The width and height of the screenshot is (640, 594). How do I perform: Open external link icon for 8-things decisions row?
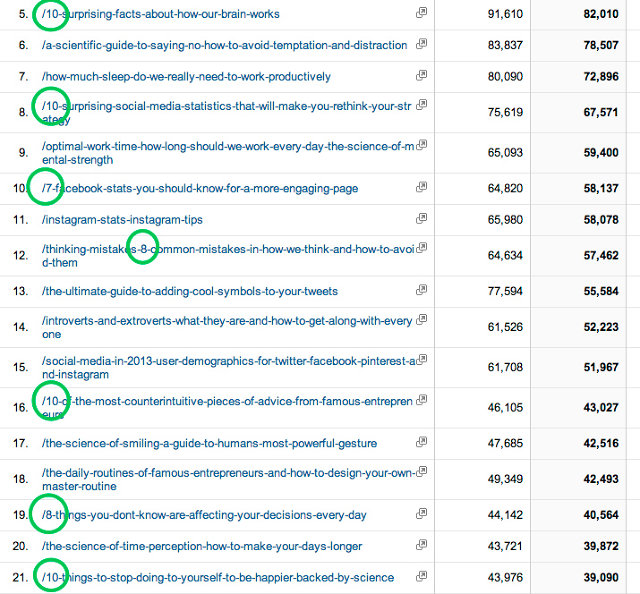422,513
